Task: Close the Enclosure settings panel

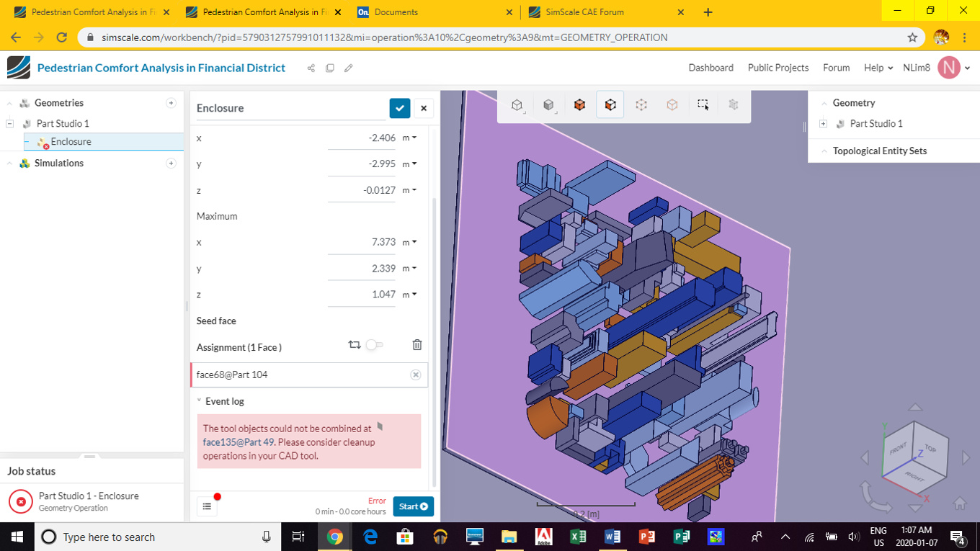Action: click(424, 108)
